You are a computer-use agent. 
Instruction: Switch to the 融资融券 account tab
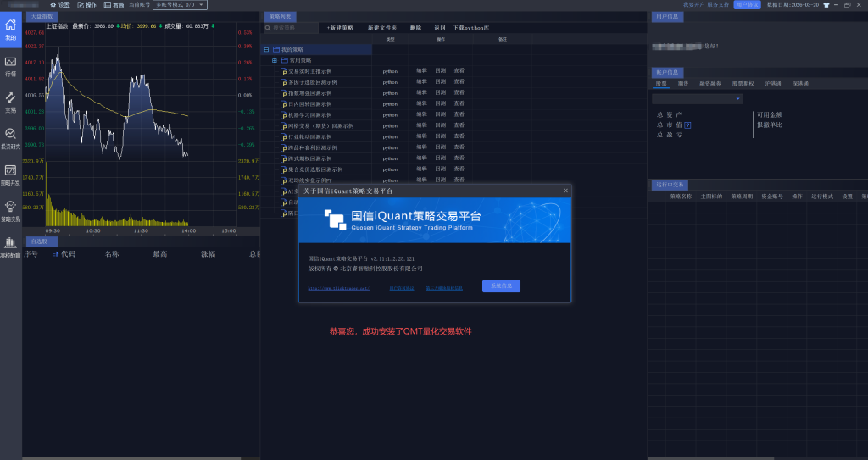point(710,84)
